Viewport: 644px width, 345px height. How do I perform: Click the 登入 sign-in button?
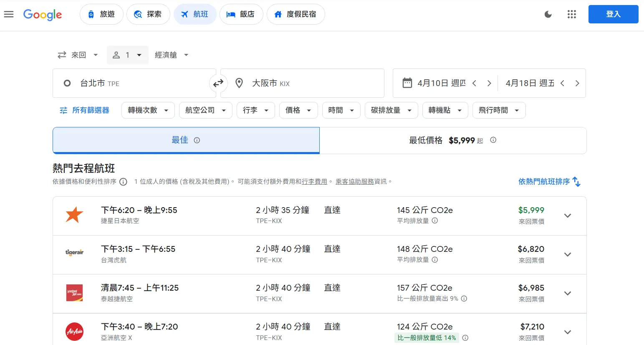(x=613, y=14)
